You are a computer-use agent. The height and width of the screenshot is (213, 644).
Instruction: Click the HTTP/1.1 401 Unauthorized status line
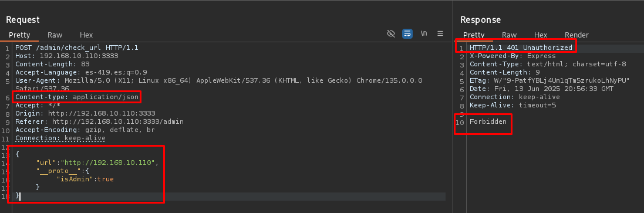point(521,48)
